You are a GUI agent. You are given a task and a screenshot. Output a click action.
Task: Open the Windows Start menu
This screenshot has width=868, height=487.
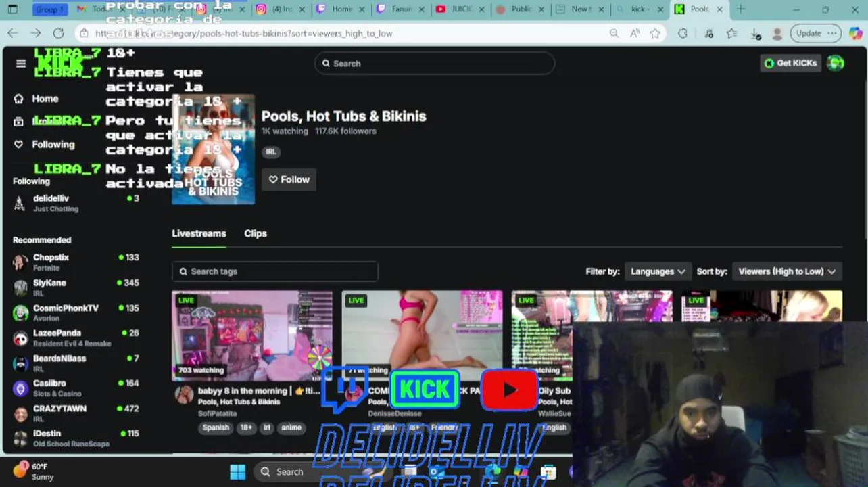(x=238, y=471)
